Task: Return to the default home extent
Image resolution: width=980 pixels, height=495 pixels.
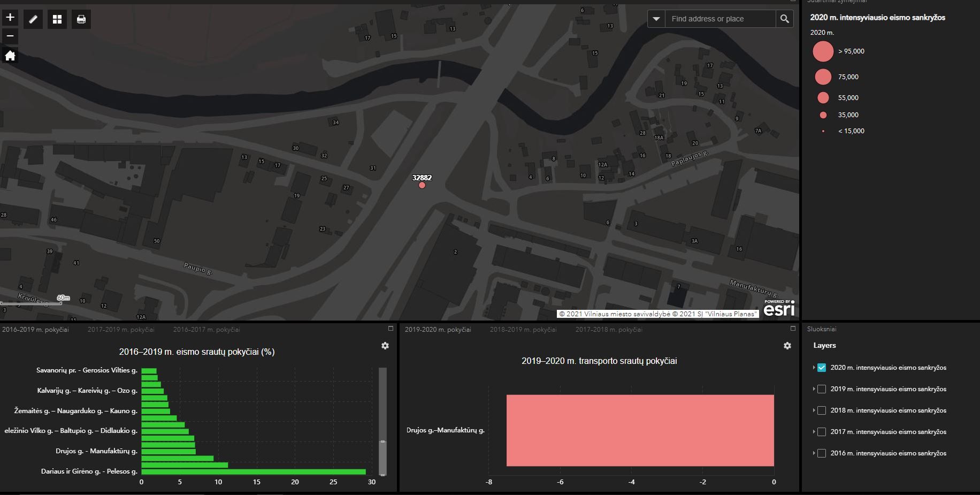Action: 10,56
